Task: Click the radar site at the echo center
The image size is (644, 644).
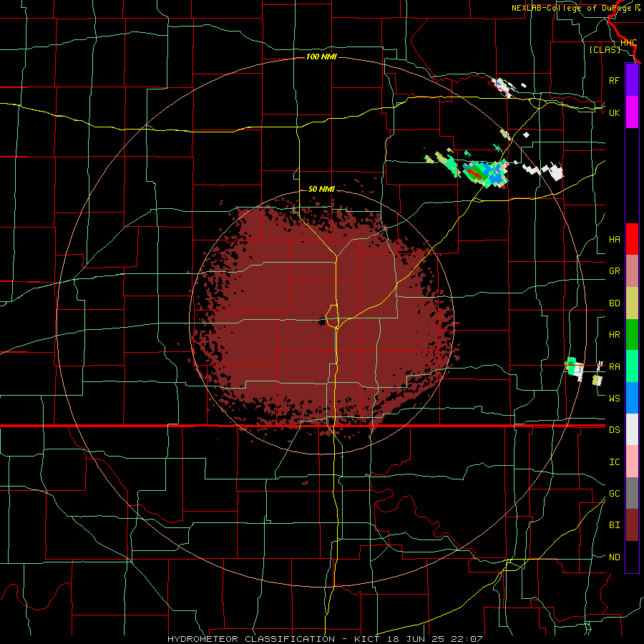Action: coord(321,322)
